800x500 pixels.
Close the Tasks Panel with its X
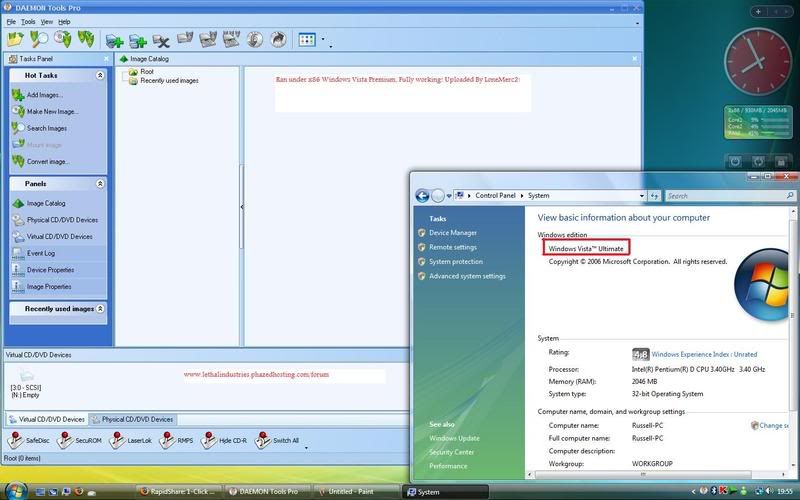point(106,59)
